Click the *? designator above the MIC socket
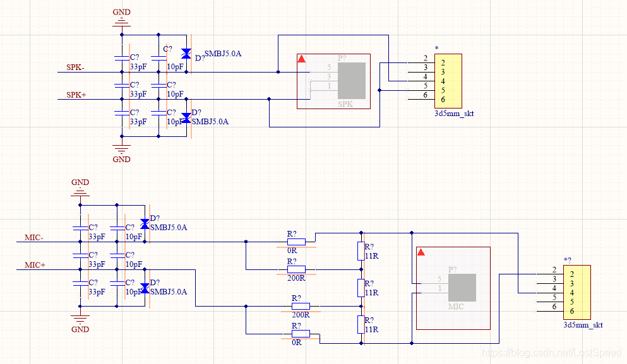The width and height of the screenshot is (627, 364). (568, 261)
